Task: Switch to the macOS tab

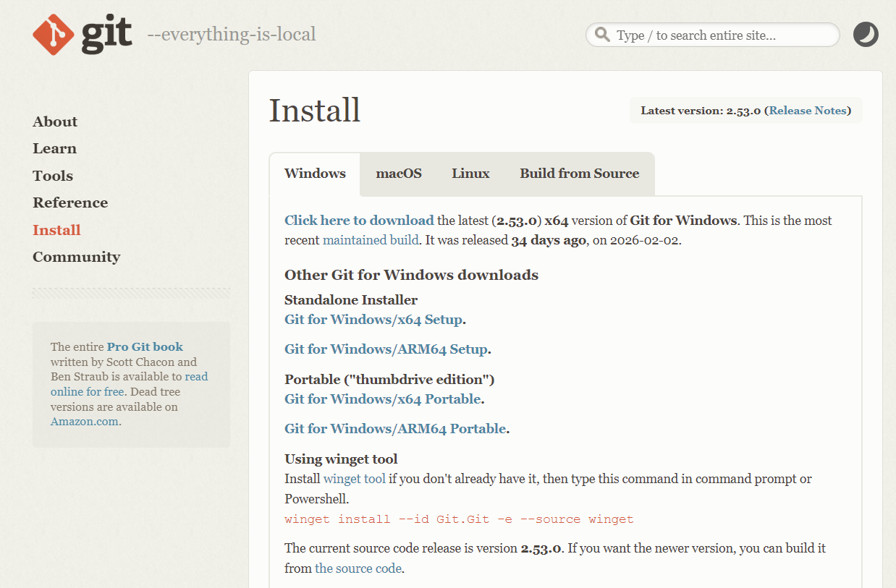Action: 399,174
